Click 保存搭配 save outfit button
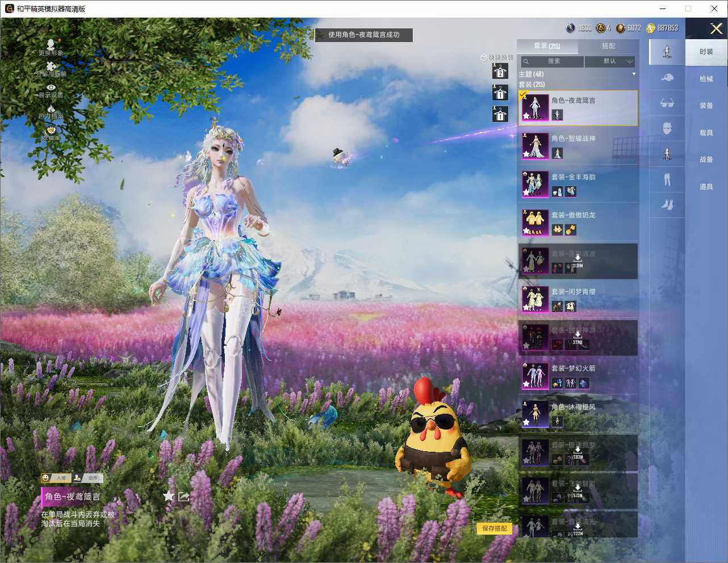728x563 pixels. pos(494,528)
